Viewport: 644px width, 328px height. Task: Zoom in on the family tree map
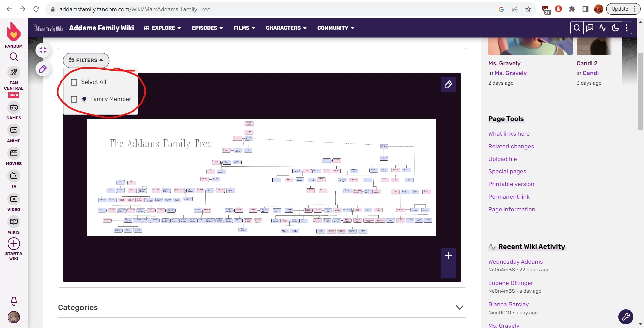pyautogui.click(x=448, y=256)
